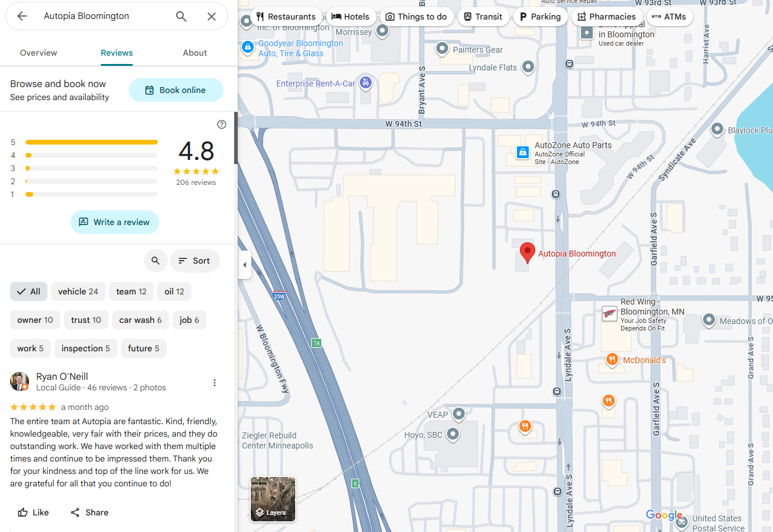
Task: Select the Hotels map category
Action: (350, 17)
